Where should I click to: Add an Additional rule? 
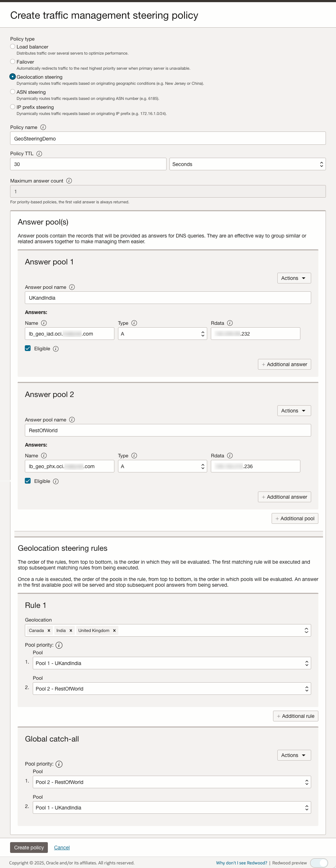pos(295,716)
